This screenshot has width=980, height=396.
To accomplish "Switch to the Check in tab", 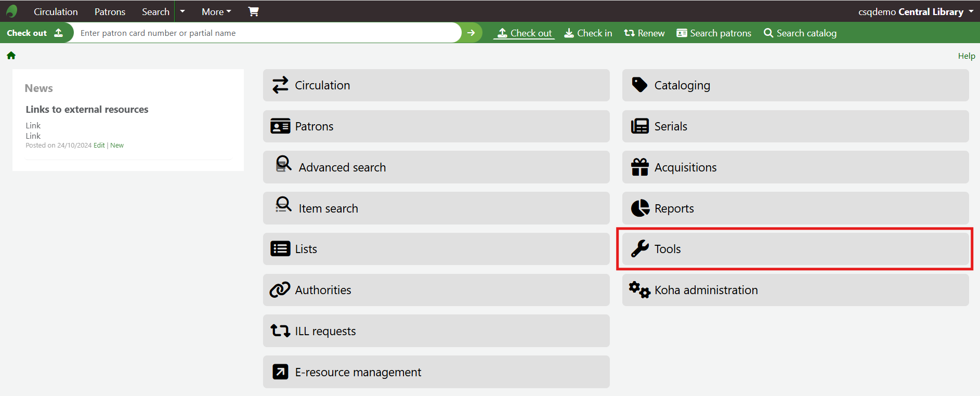I will (588, 33).
